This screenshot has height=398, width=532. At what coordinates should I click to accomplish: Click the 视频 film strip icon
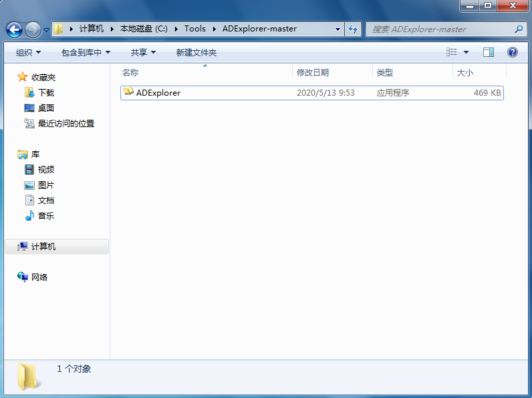[29, 169]
